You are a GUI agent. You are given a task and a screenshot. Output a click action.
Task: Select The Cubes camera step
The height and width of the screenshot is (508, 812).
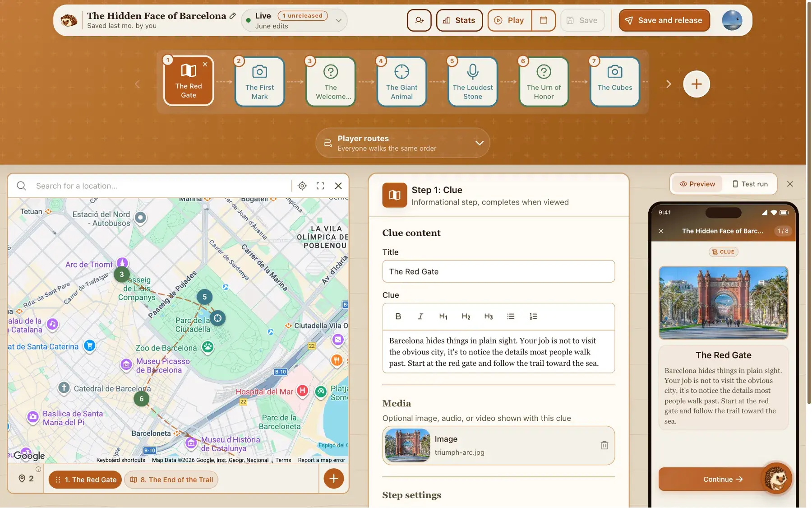[x=615, y=82]
